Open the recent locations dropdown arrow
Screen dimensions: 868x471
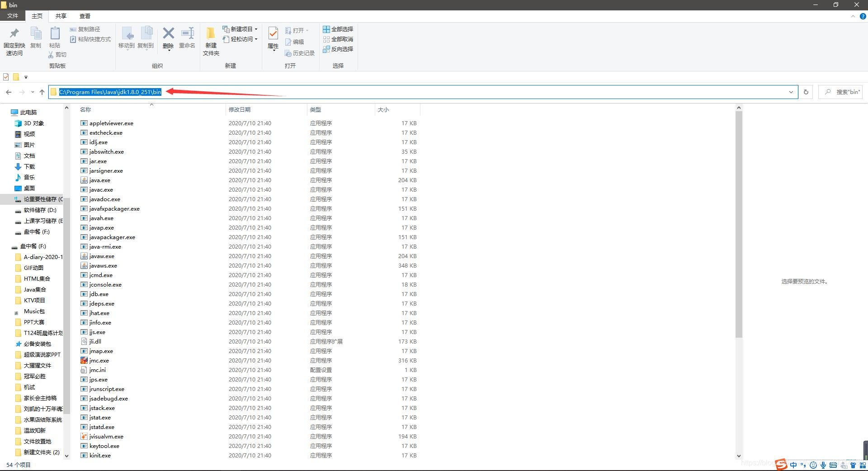pos(33,92)
